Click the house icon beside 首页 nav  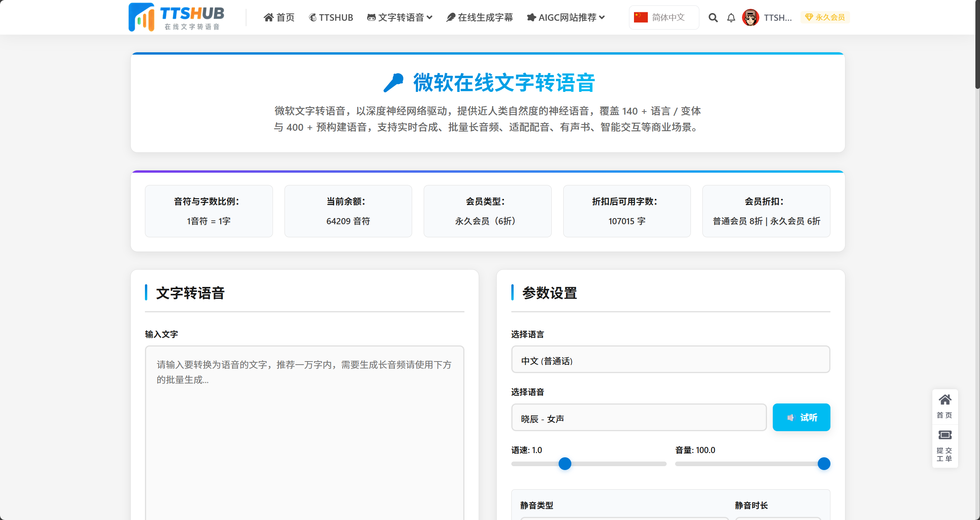[x=269, y=17]
